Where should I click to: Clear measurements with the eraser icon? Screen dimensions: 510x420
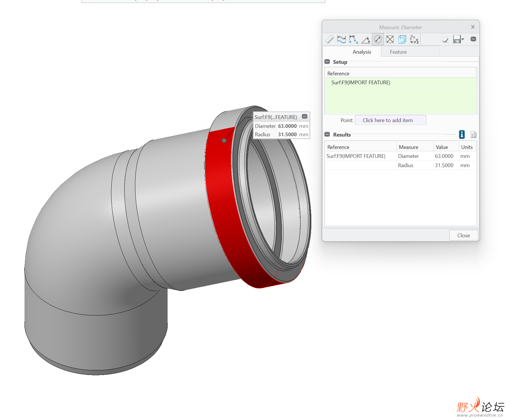pos(445,39)
